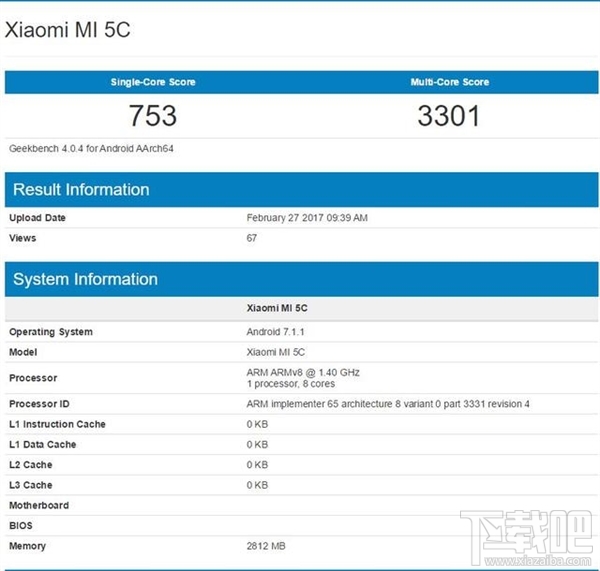Image resolution: width=600 pixels, height=571 pixels.
Task: Click the Views label
Action: point(23,238)
